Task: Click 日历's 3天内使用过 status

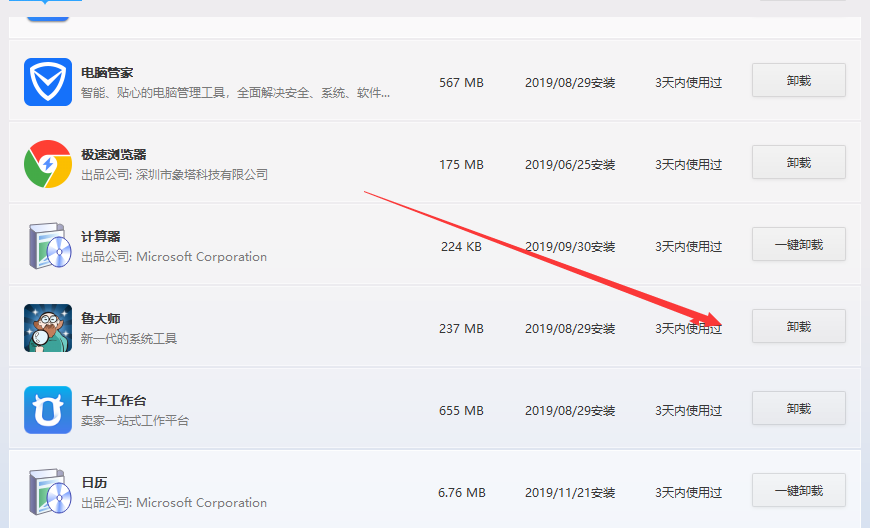Action: pos(688,493)
